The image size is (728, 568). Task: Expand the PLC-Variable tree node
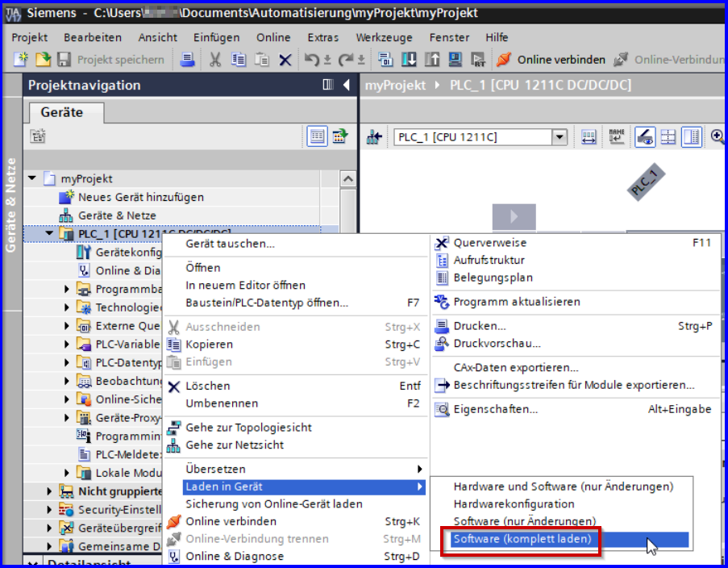click(66, 344)
